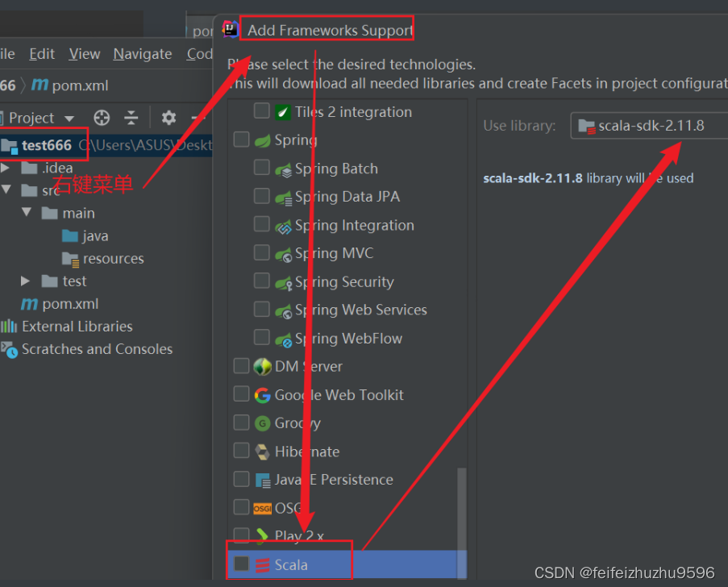Image resolution: width=728 pixels, height=587 pixels.
Task: Enable the Hibernate checkbox
Action: [241, 451]
